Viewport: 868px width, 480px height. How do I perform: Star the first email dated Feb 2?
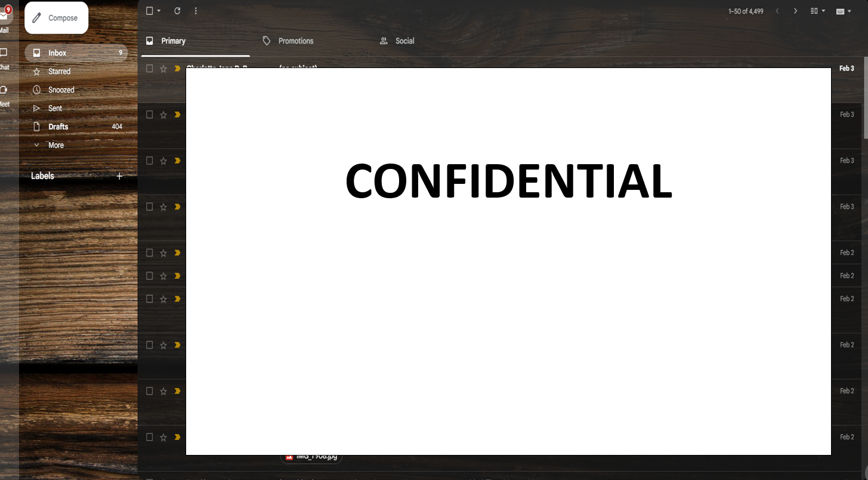point(163,253)
